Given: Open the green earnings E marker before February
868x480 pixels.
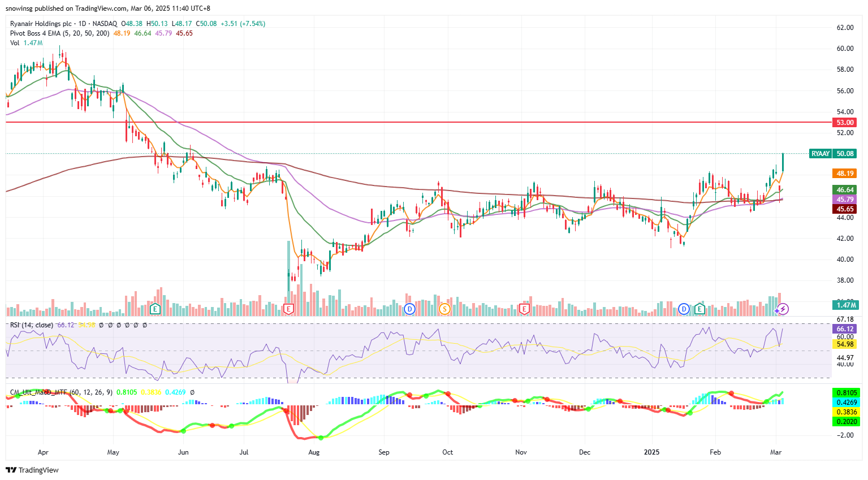Looking at the screenshot, I should tap(699, 309).
